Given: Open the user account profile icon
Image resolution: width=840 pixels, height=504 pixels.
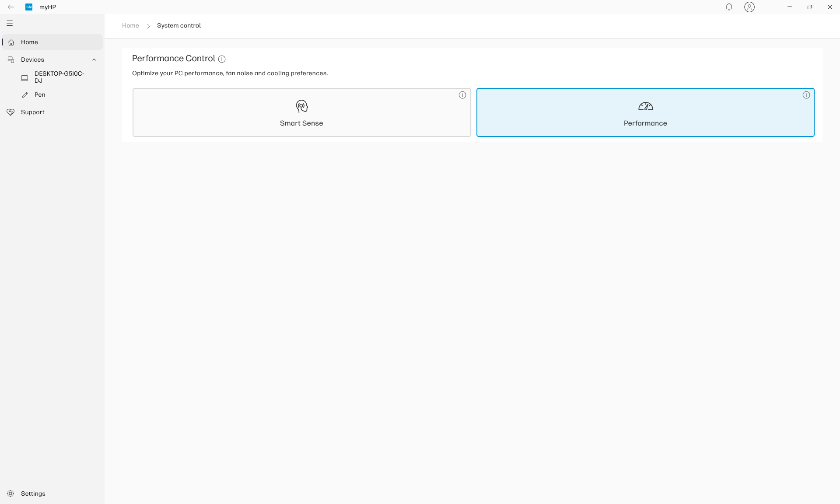Looking at the screenshot, I should 749,7.
